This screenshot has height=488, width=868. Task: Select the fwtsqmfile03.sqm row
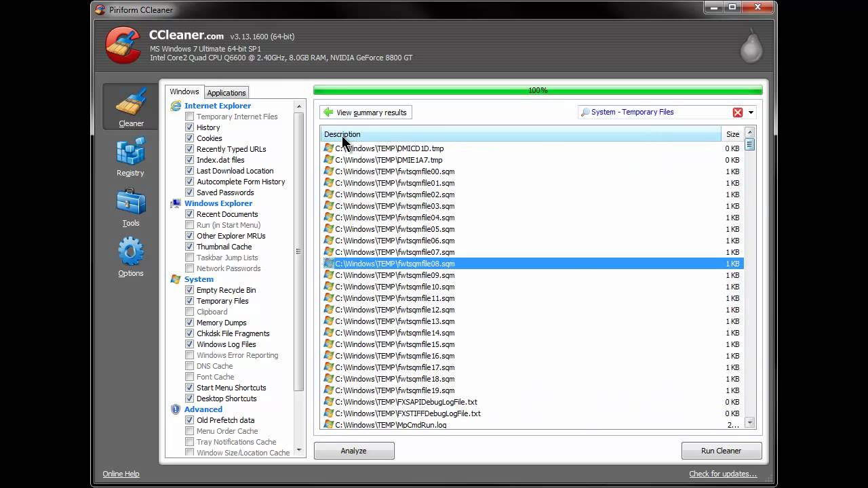(x=532, y=206)
